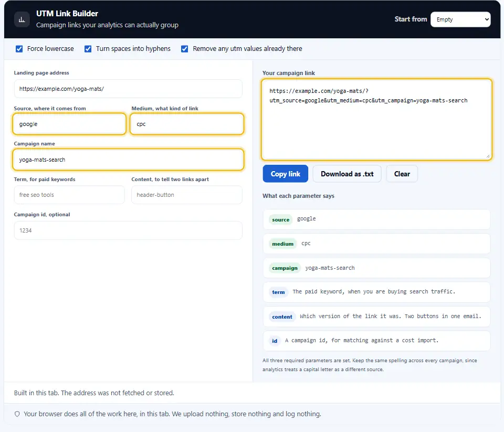Click 'Campaign links your analytics can actually group' subtitle
The height and width of the screenshot is (432, 504).
pos(107,25)
